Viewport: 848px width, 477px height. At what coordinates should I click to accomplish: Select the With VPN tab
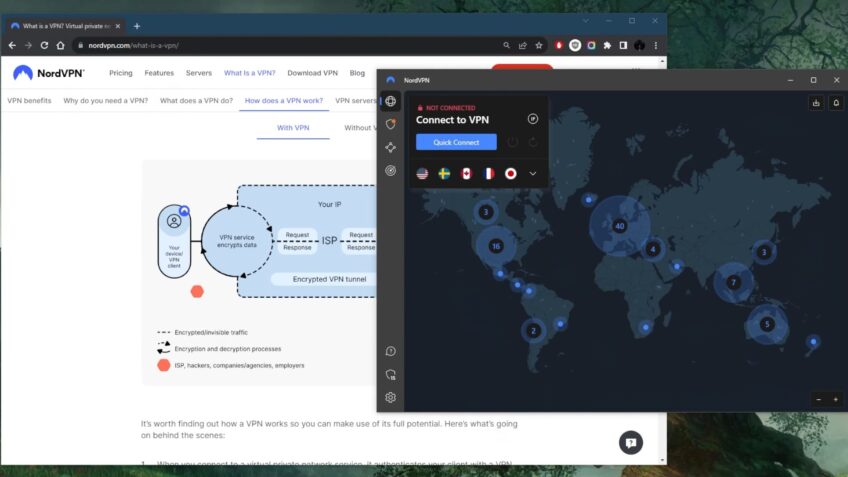(293, 128)
